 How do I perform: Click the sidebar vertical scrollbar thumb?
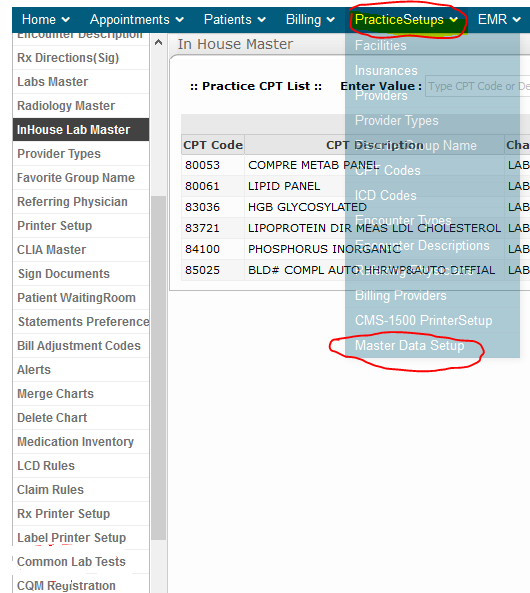[x=159, y=368]
